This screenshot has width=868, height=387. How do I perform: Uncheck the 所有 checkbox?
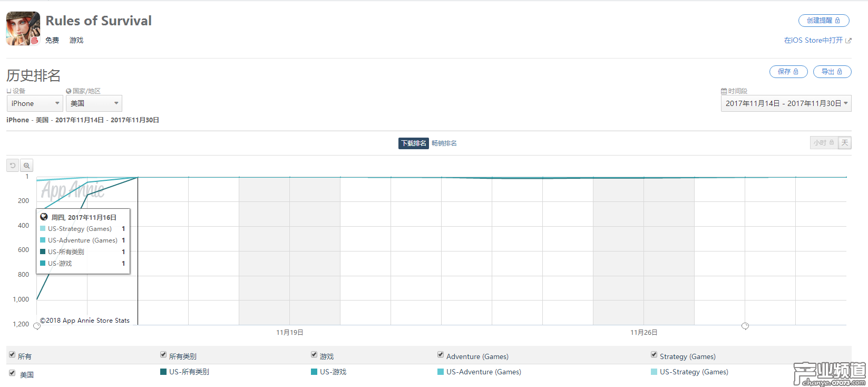click(12, 355)
